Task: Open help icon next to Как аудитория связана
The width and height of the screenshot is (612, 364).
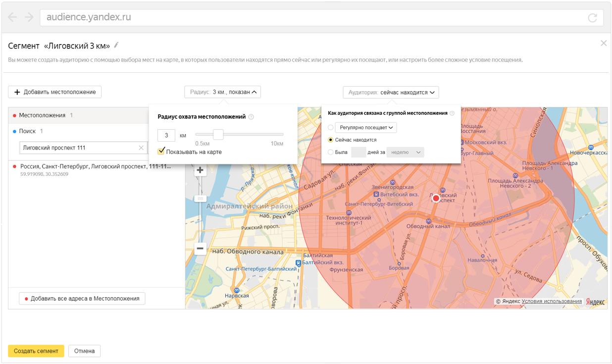Action: click(x=452, y=113)
